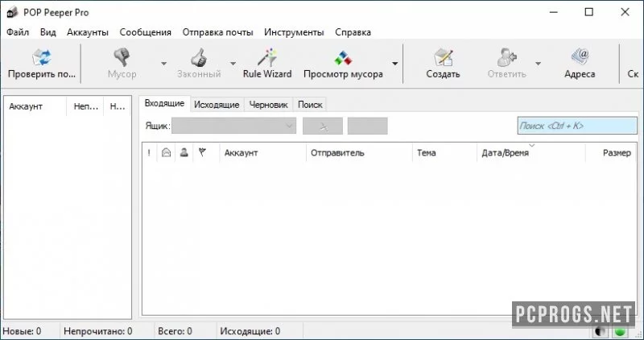This screenshot has width=644, height=340.
Task: Switch to the Входящие tab
Action: [164, 103]
